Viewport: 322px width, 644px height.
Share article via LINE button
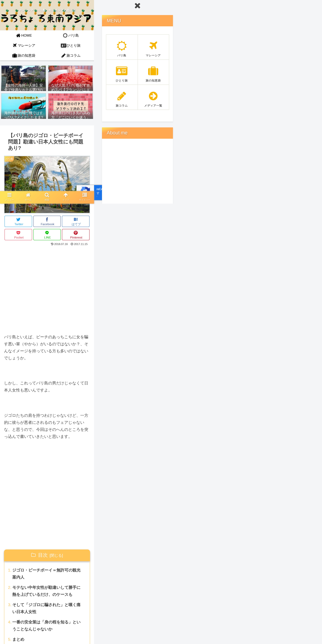[x=47, y=234]
